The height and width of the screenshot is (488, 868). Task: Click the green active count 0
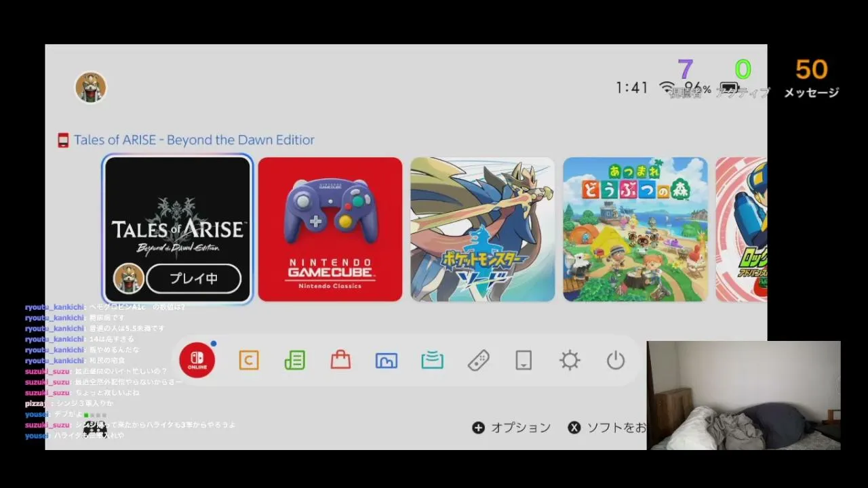click(x=743, y=69)
